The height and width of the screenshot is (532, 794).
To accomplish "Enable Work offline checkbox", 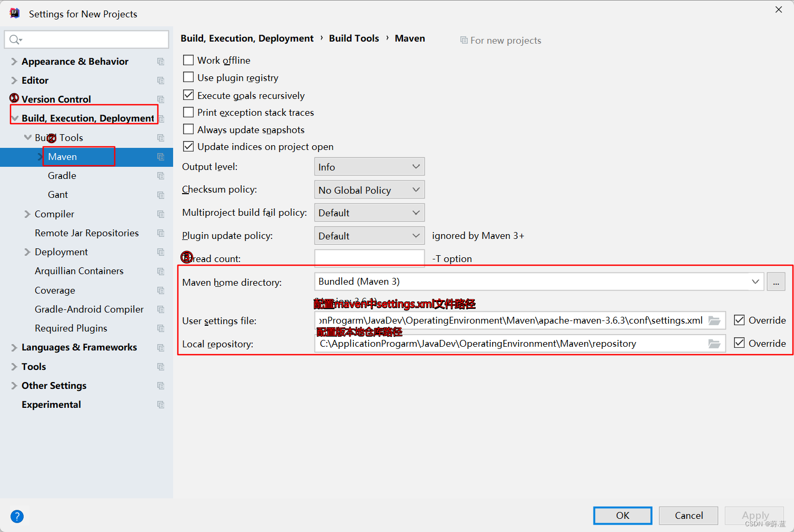I will click(188, 60).
